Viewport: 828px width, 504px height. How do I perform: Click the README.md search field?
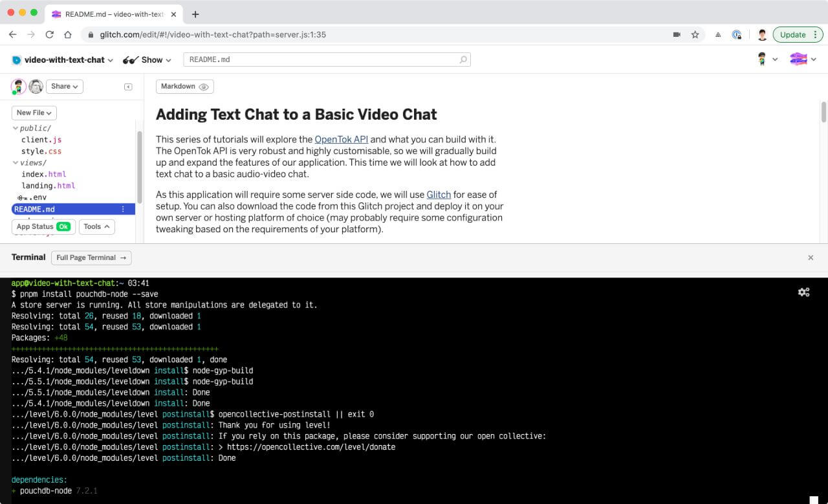pos(327,60)
